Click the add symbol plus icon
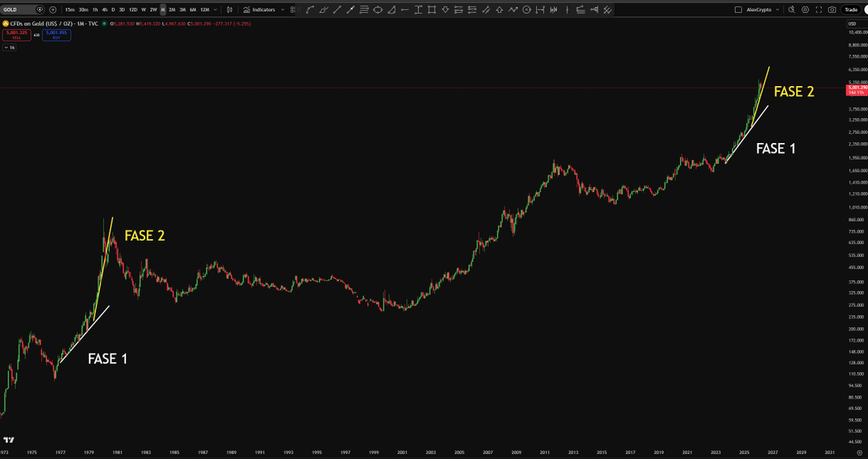The image size is (868, 459). click(53, 10)
